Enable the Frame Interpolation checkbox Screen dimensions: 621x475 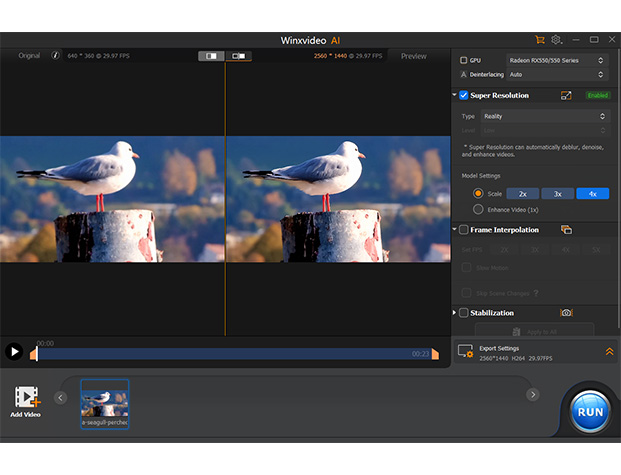[x=463, y=230]
